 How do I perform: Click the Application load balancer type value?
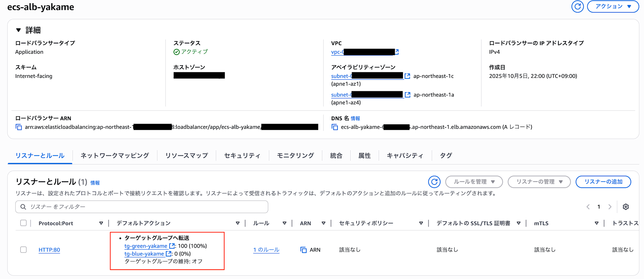[x=29, y=52]
